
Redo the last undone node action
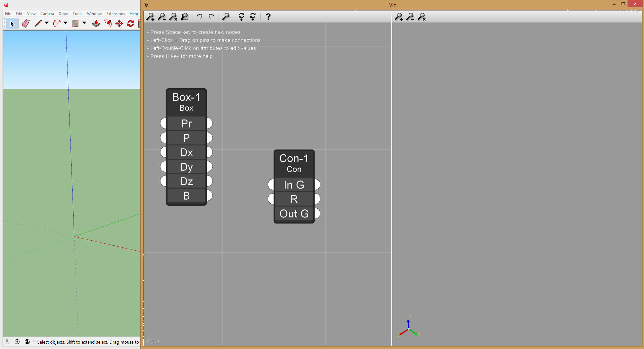click(x=212, y=17)
